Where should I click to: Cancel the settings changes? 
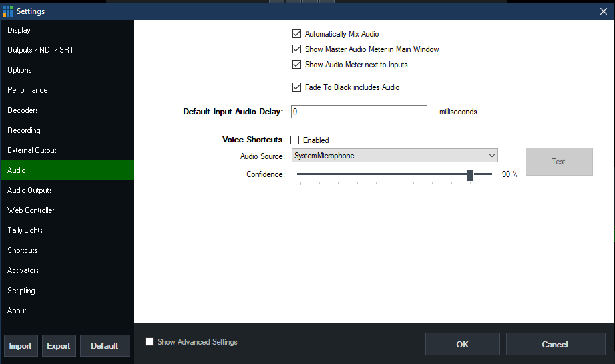coord(555,345)
